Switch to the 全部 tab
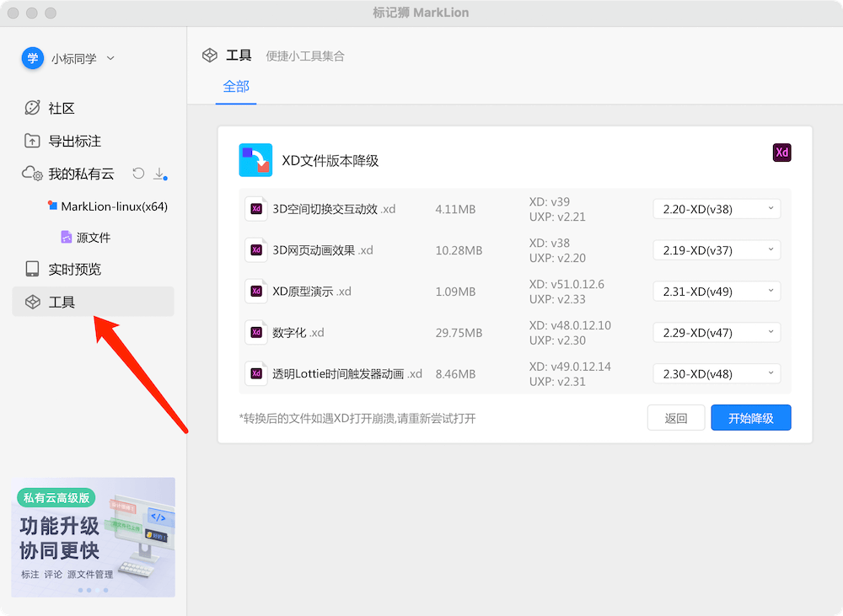The image size is (843, 616). [x=236, y=87]
